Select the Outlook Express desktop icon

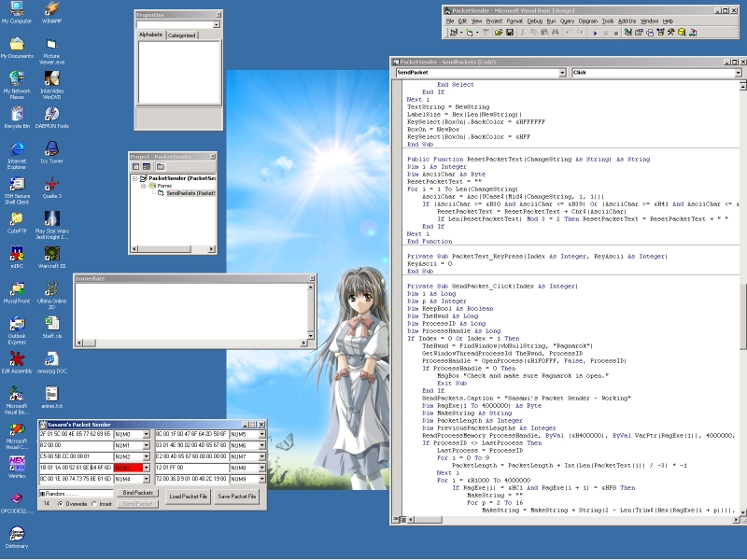17,330
